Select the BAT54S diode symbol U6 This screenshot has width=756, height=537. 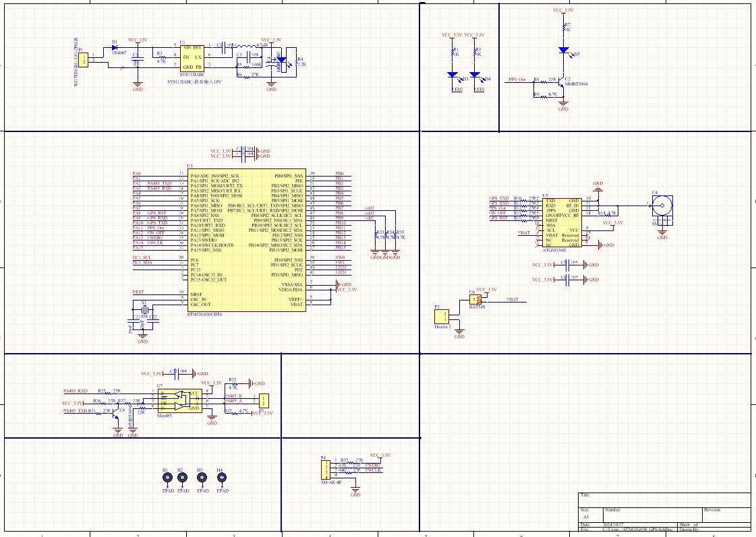pyautogui.click(x=475, y=300)
